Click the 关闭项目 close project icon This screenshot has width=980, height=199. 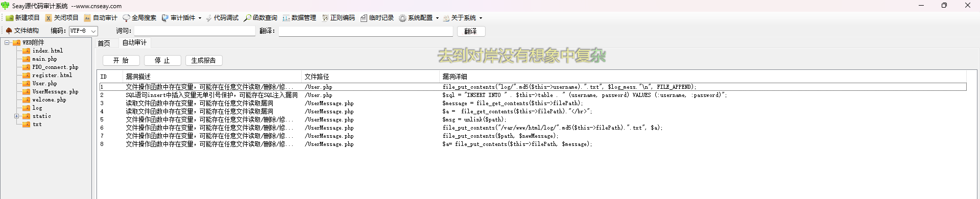pos(49,18)
